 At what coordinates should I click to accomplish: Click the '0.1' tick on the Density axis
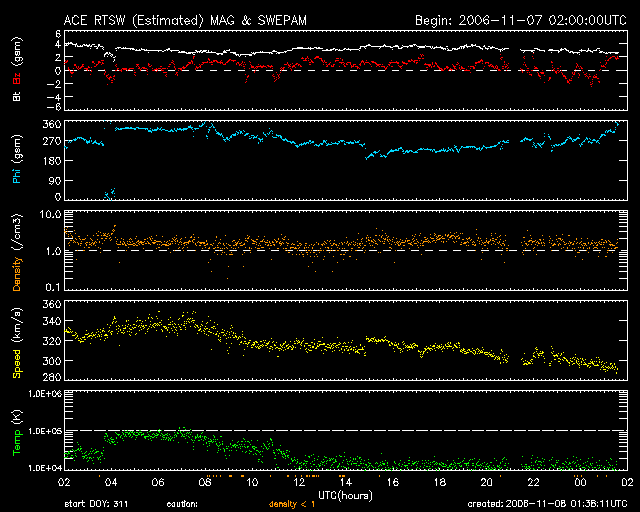[53, 287]
